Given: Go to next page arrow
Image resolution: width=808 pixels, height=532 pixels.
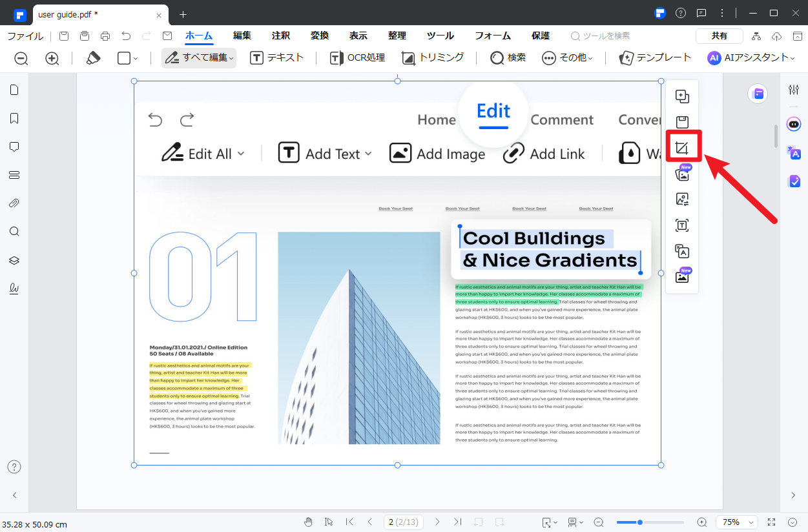Looking at the screenshot, I should (x=437, y=522).
